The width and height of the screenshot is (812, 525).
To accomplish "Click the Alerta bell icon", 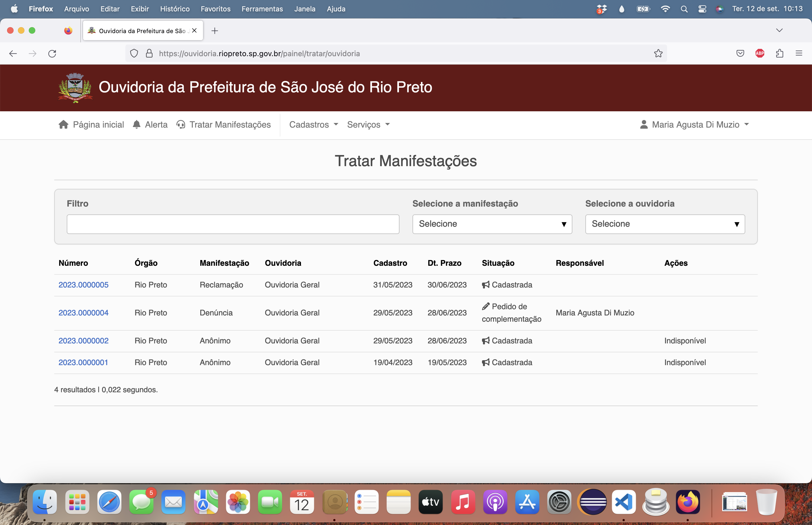I will pyautogui.click(x=137, y=124).
